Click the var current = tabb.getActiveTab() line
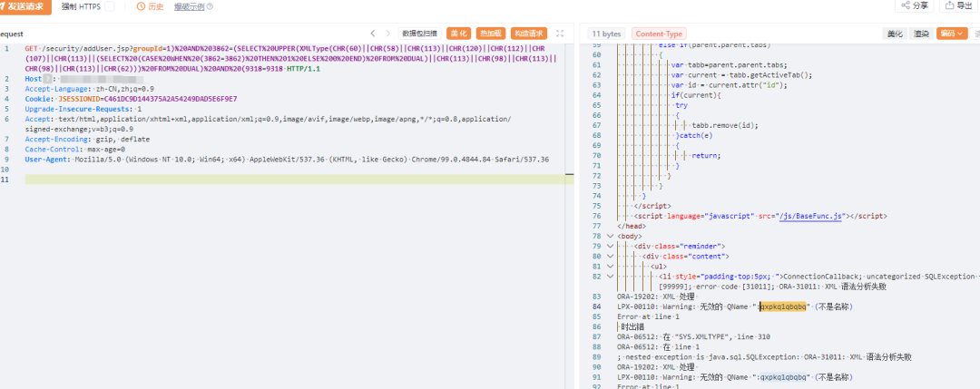Screen dimensions: 980x389 [741, 75]
